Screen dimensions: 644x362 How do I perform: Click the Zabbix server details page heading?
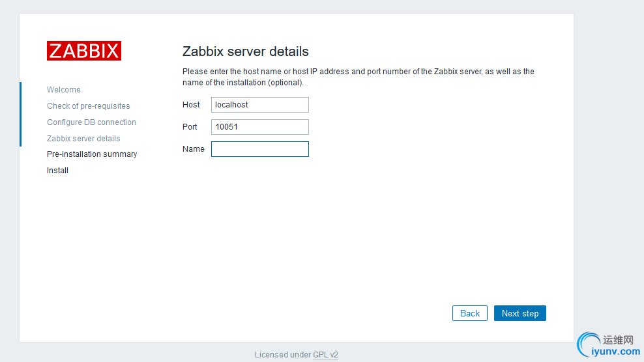[245, 51]
